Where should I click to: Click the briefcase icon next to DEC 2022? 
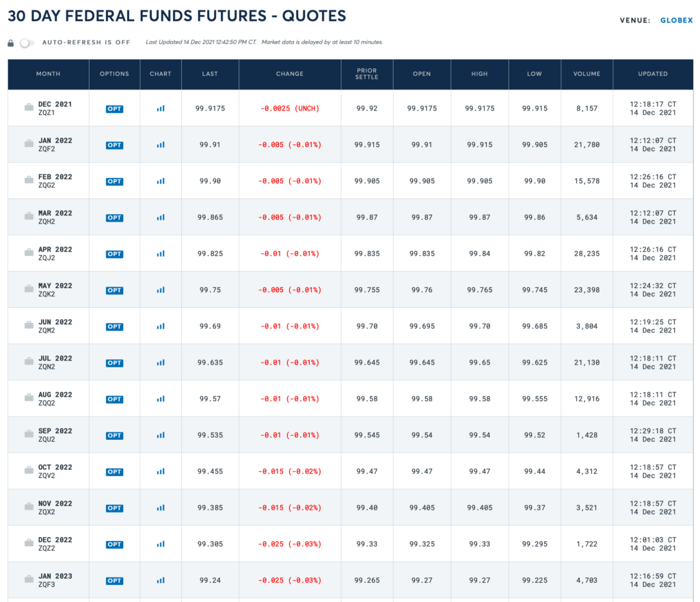pyautogui.click(x=29, y=542)
